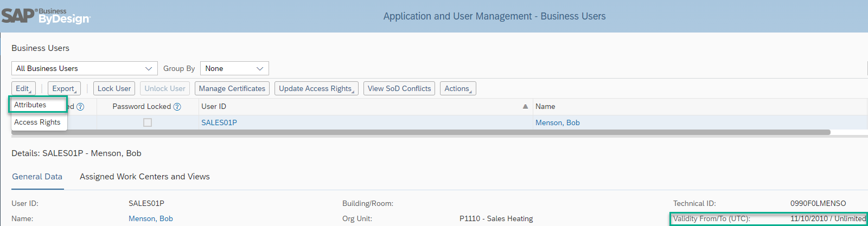Viewport: 868px width, 226px height.
Task: Toggle Password Locked checkbox for SALES01P
Action: click(x=148, y=122)
